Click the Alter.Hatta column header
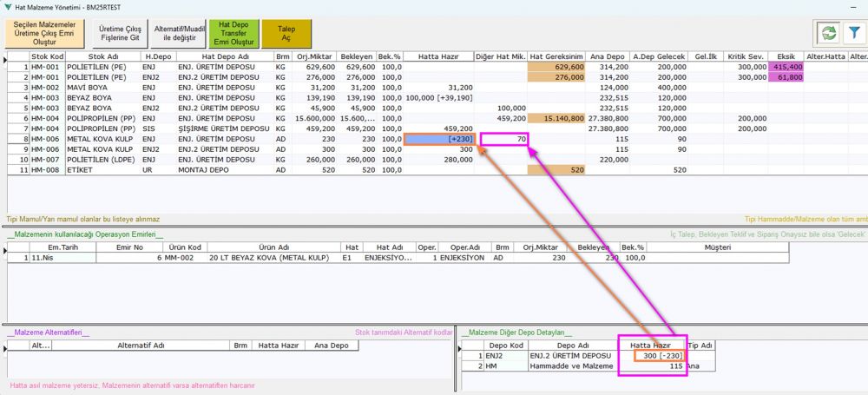 click(825, 56)
